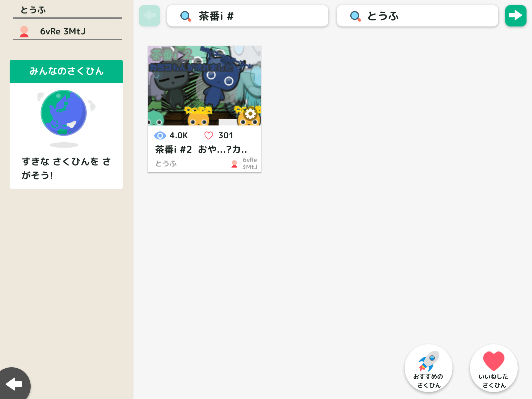Open おすすめのさくひん rocket button

428,368
